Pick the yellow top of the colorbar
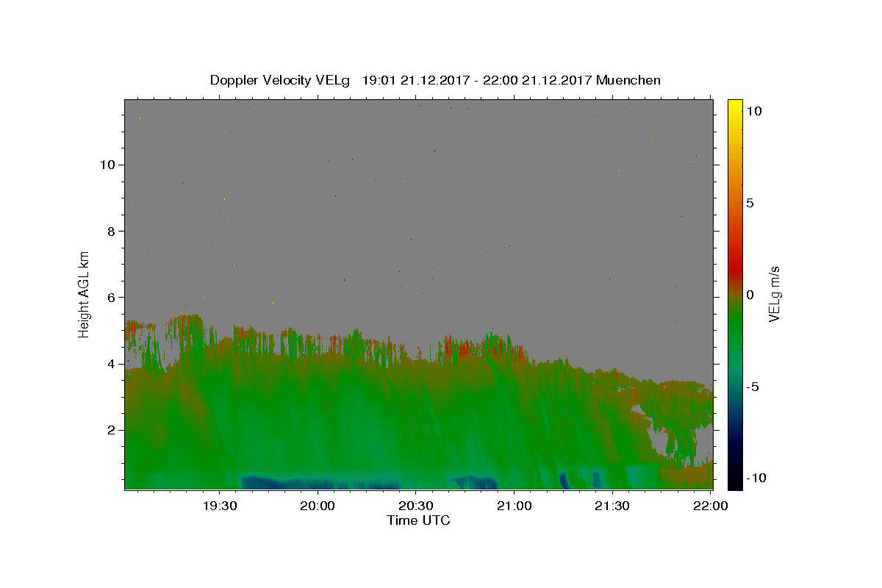Image resolution: width=882 pixels, height=588 pixels. [735, 107]
